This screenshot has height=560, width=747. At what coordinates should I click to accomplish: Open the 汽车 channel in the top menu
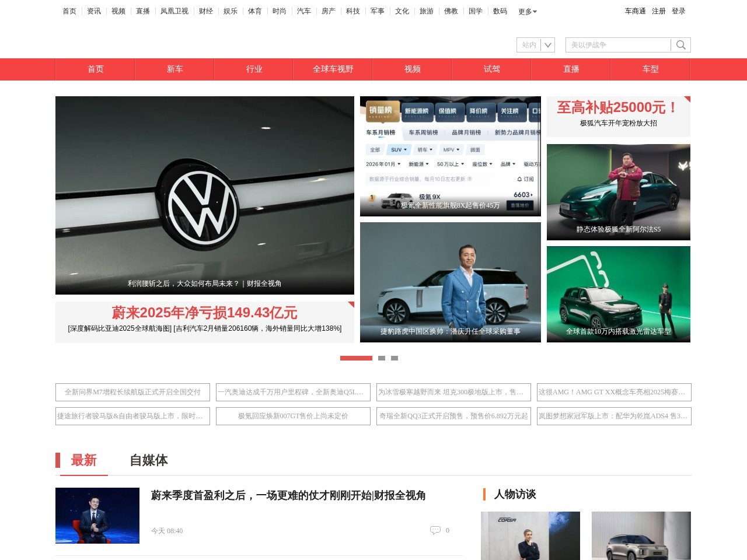tap(303, 10)
